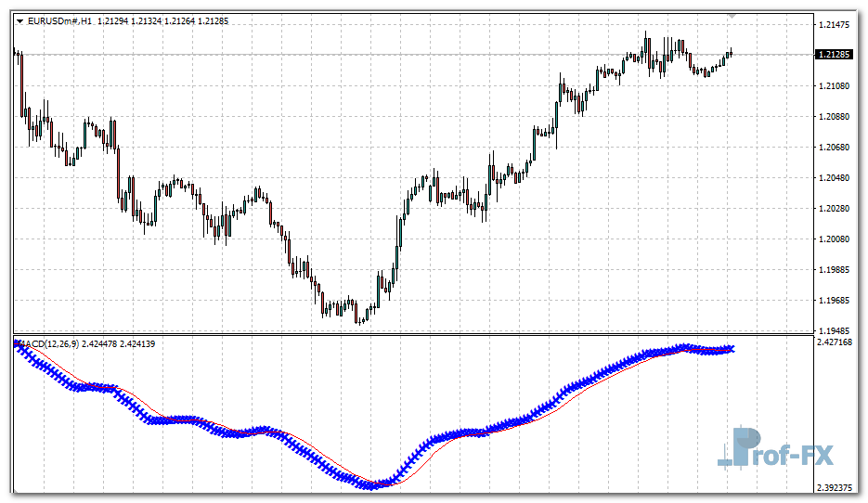Click the dropdown triangle beside EURUSDm#,H1

[20, 20]
